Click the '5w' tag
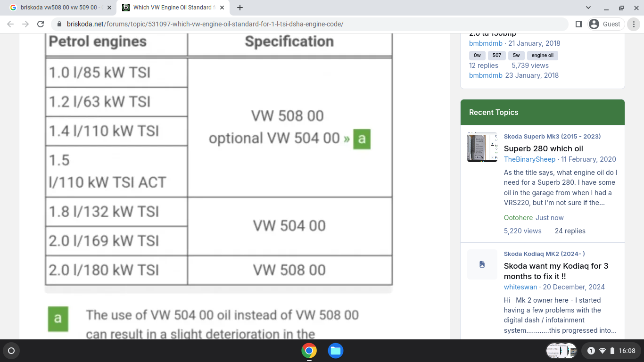This screenshot has width=644, height=362. (516, 56)
